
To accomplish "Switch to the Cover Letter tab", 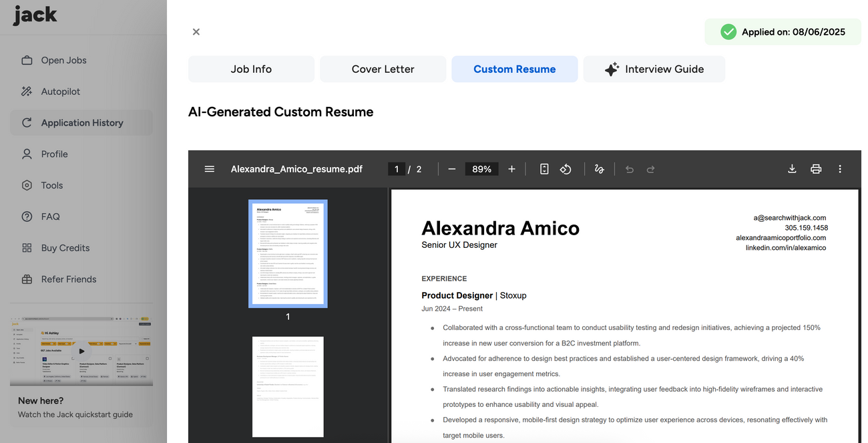I will [x=383, y=69].
